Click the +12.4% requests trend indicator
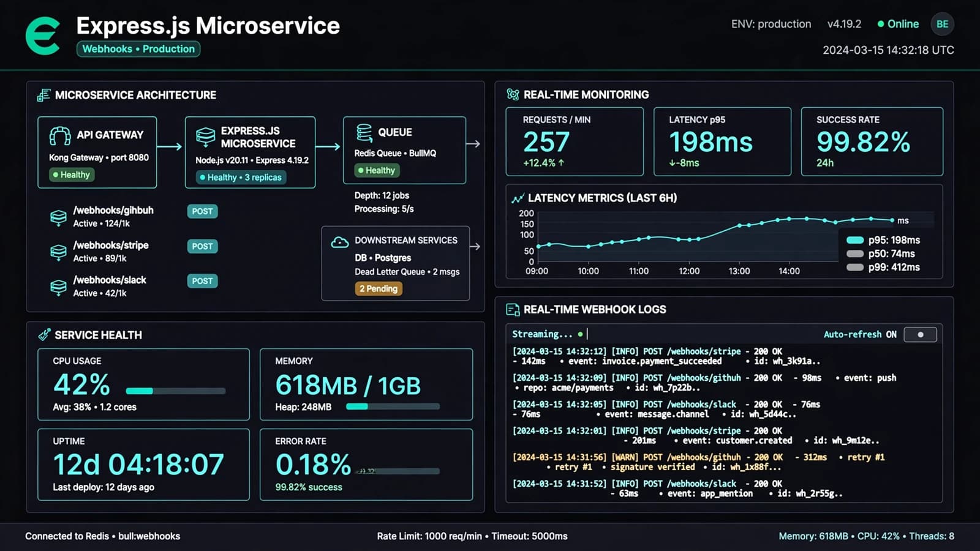This screenshot has width=980, height=551. (x=544, y=163)
